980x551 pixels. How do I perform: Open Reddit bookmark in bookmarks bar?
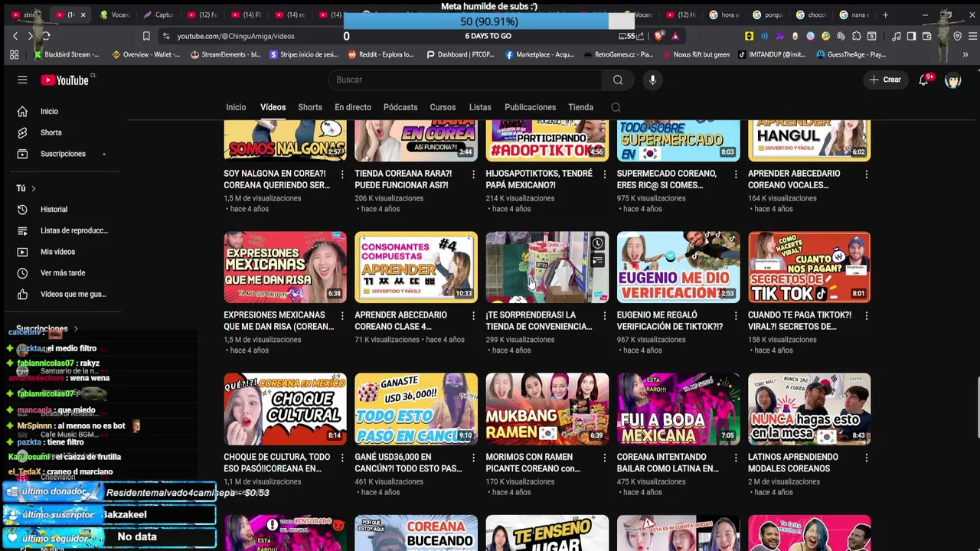tap(381, 54)
